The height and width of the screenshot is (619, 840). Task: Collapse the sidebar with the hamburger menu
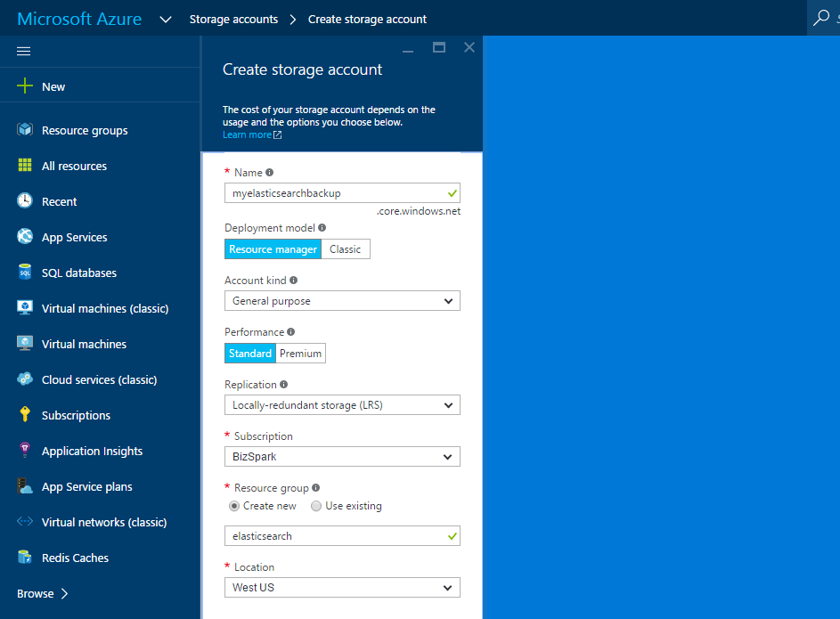[24, 51]
